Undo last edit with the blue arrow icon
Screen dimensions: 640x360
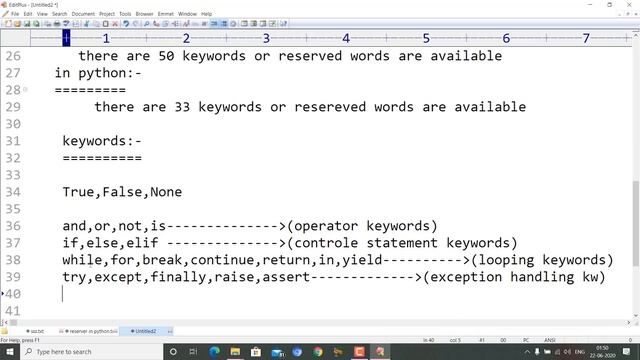(x=126, y=24)
